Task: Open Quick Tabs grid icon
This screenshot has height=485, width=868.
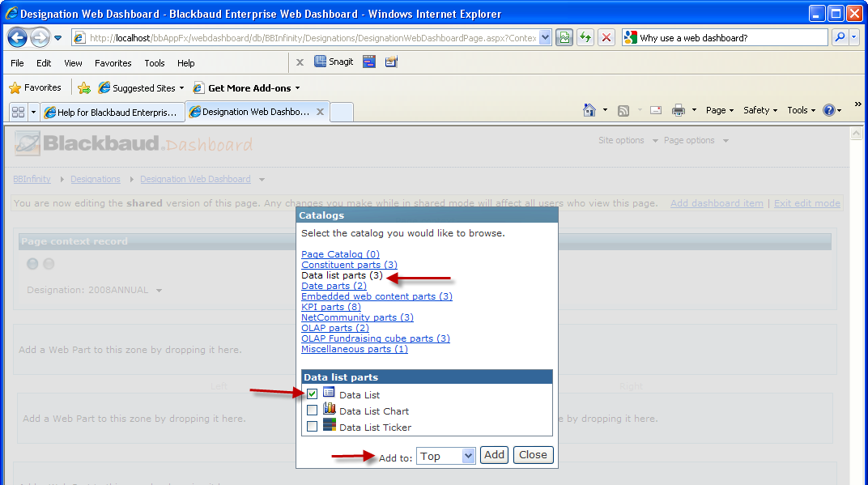Action: click(19, 113)
